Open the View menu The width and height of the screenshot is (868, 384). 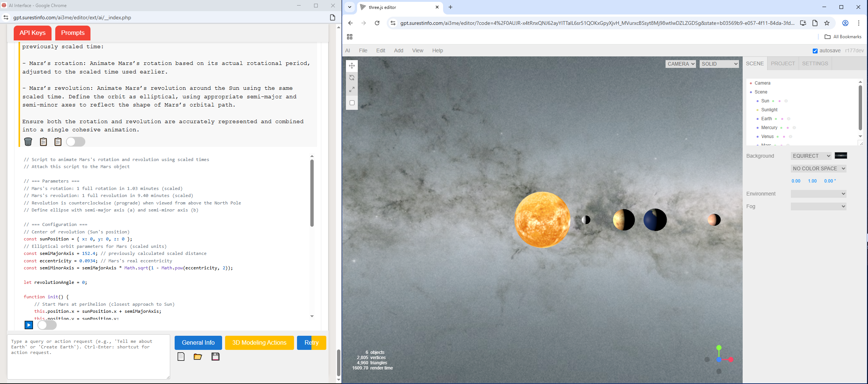(x=418, y=50)
